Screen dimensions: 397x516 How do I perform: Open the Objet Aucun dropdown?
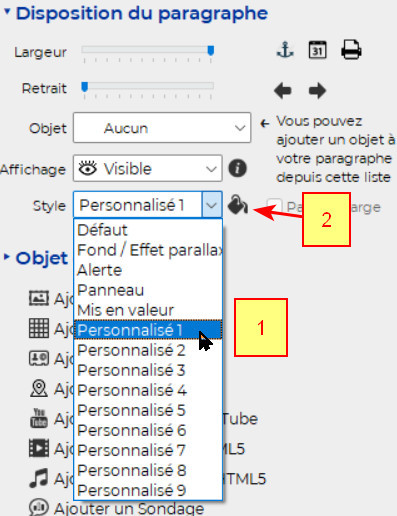162,128
